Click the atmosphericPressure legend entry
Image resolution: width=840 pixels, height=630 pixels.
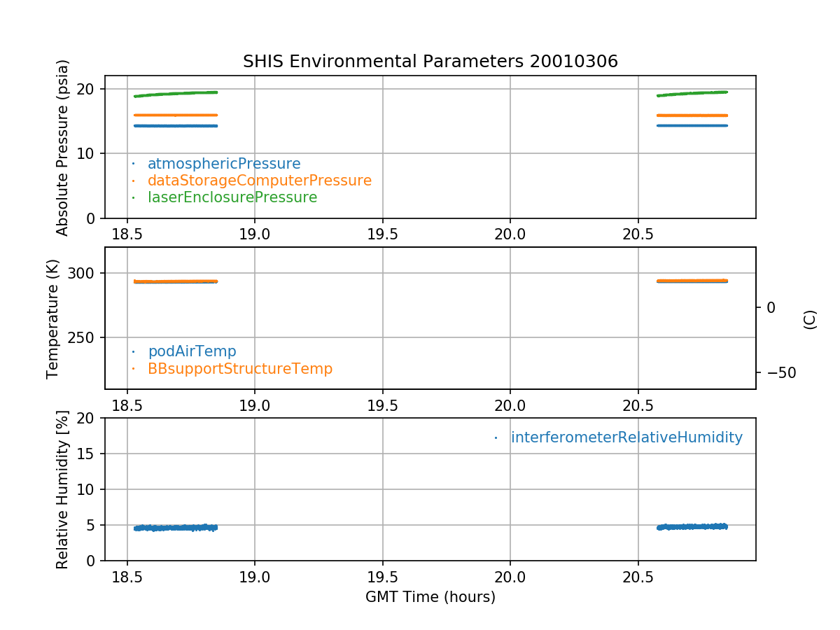pos(223,164)
